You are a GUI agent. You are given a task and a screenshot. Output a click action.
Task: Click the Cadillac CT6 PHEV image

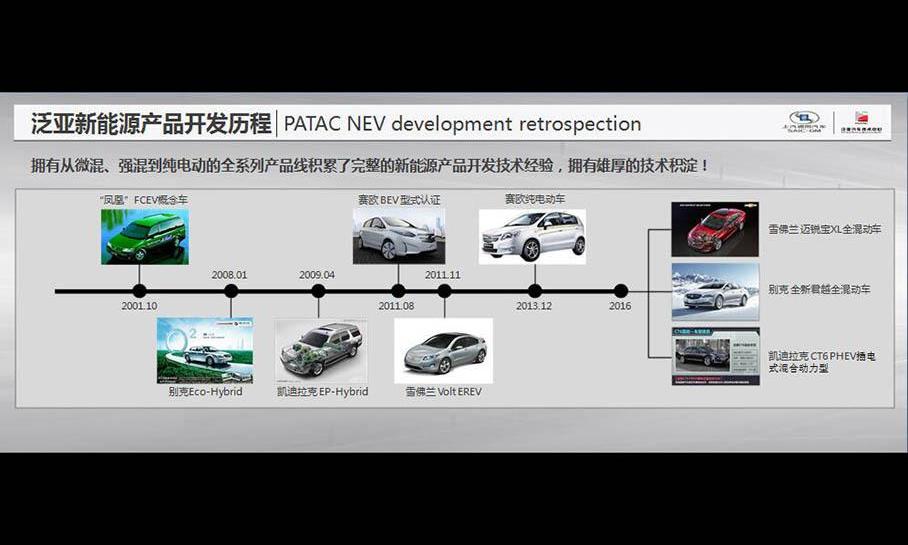click(716, 356)
